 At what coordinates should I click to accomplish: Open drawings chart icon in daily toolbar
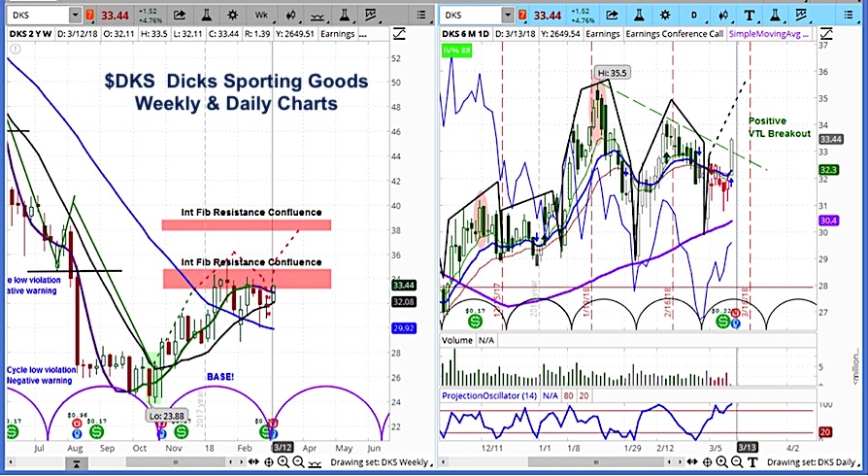coord(802,15)
